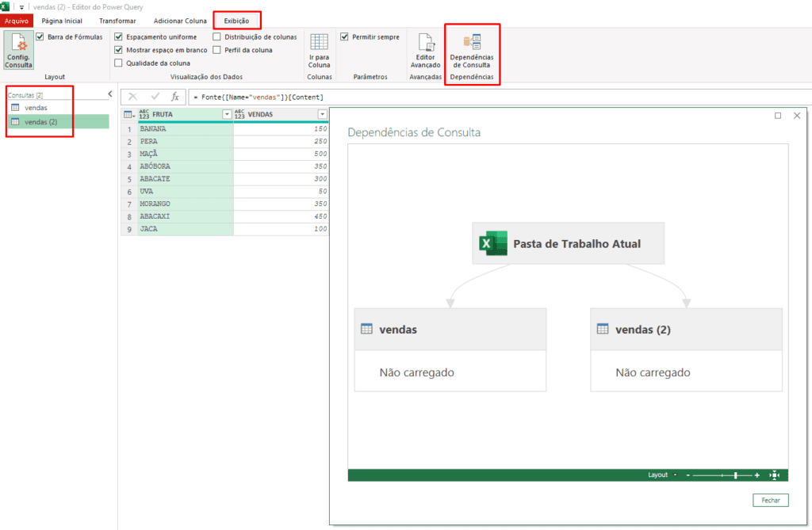Switch to the Adicionar Coluna tab
The width and height of the screenshot is (812, 530).
(x=180, y=21)
